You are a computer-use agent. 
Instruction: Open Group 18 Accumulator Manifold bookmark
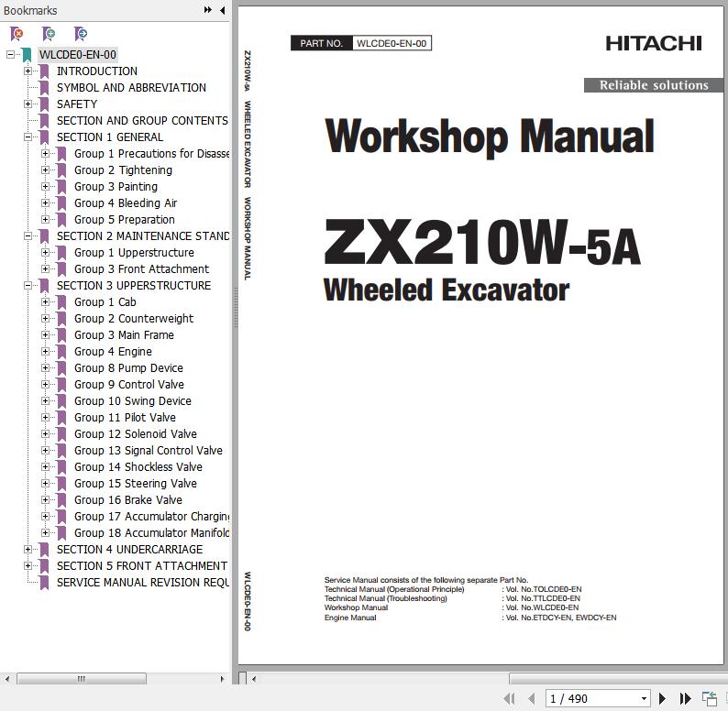151,532
